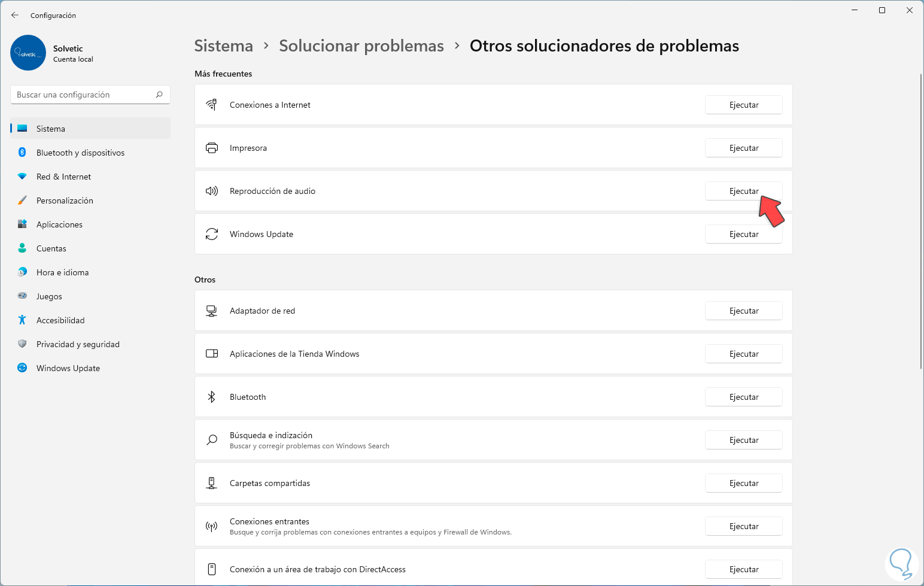924x586 pixels.
Task: Go to 'Solucionar problemas' breadcrumb
Action: 361,46
